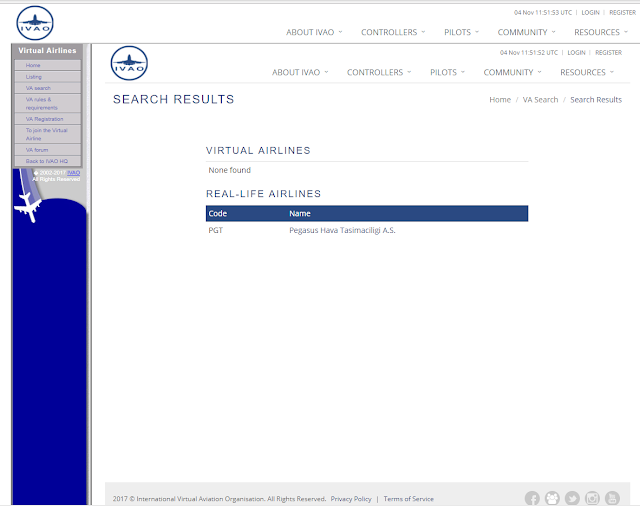Click the inner LOGIN link
The image size is (640, 518).
(x=576, y=53)
